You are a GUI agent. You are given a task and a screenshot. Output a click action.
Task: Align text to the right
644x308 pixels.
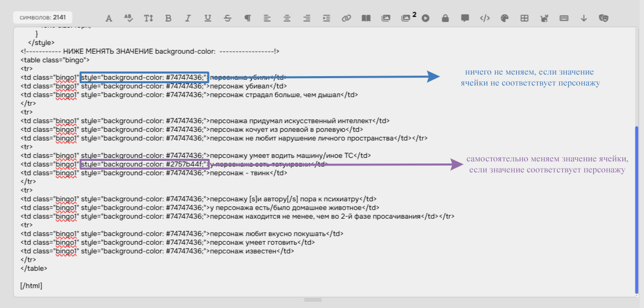[x=307, y=18]
